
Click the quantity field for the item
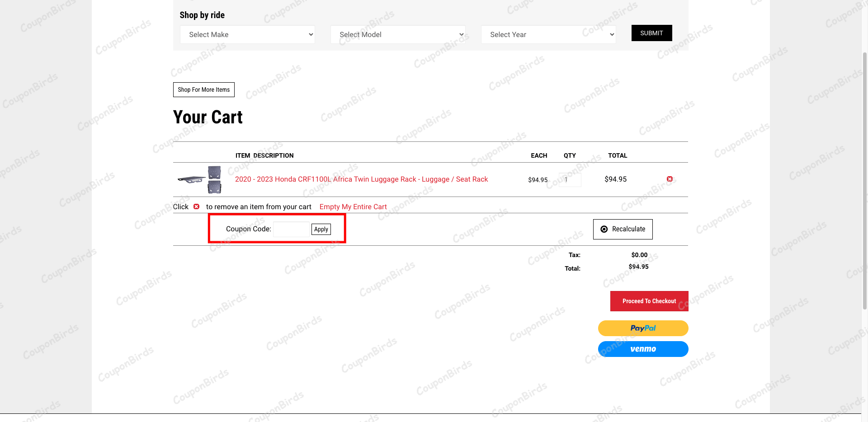[x=570, y=180]
